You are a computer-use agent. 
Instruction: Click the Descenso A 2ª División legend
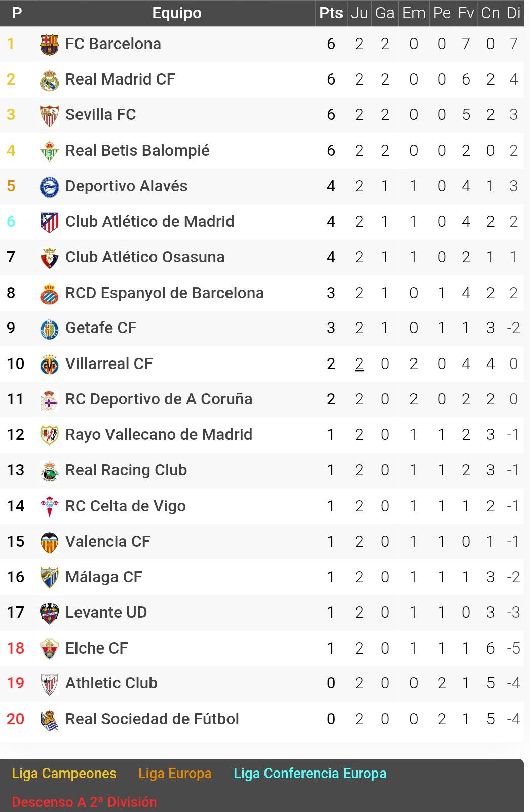(84, 802)
